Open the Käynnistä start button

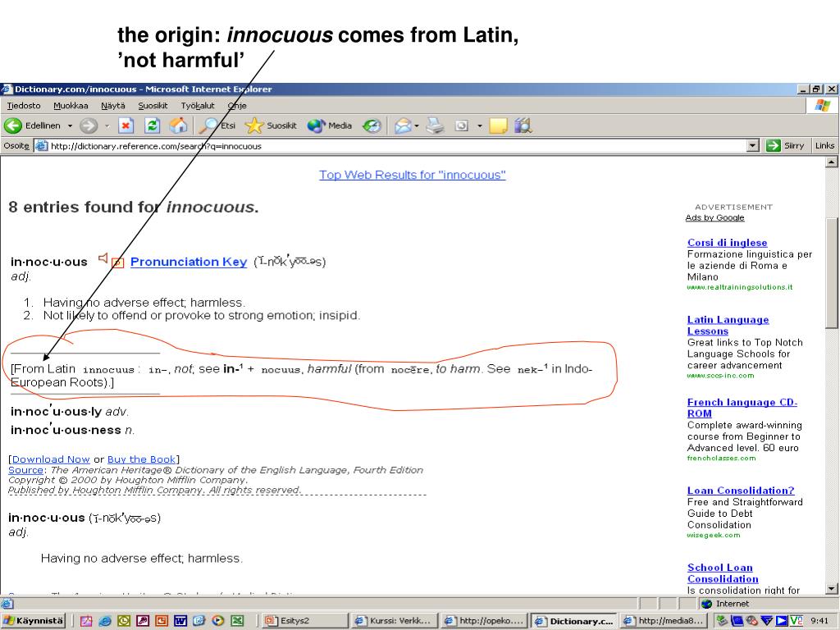[33, 621]
